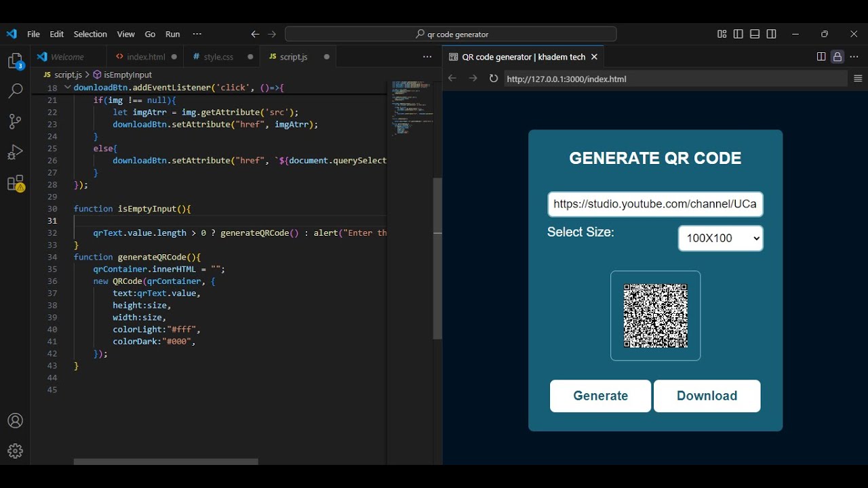Click the editor vertical scrollbar thumb
Screen dimensions: 868x488
pyautogui.click(x=437, y=258)
